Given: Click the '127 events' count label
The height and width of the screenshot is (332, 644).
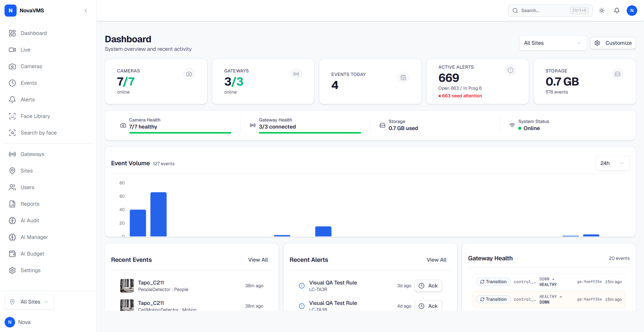Looking at the screenshot, I should (x=163, y=164).
